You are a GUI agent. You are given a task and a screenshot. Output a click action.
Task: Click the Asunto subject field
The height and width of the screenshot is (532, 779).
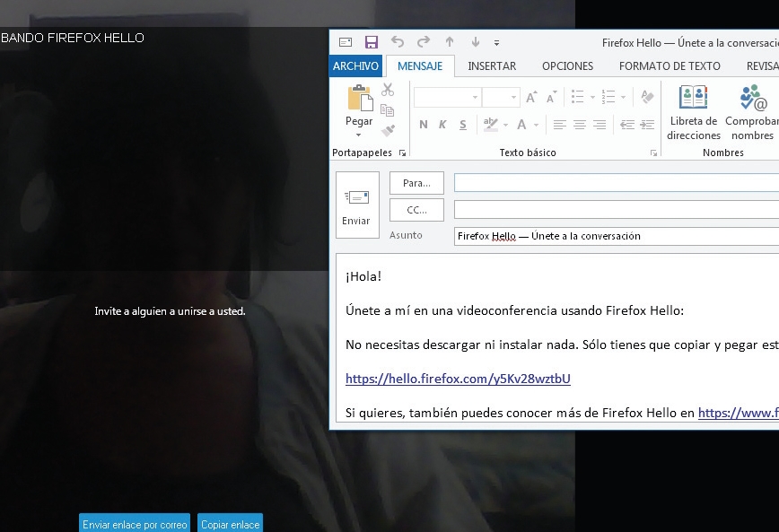tap(617, 236)
